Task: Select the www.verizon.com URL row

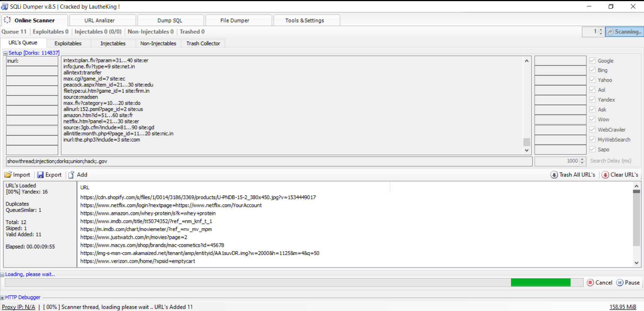Action: (138, 261)
